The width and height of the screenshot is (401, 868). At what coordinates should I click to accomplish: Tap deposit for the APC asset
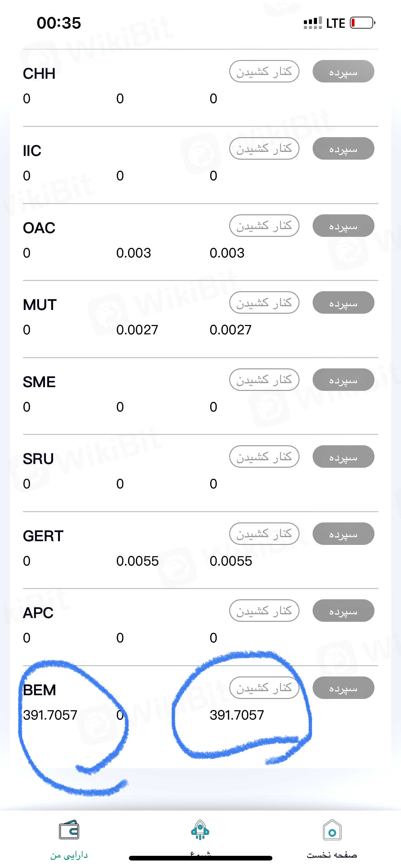[x=343, y=611]
